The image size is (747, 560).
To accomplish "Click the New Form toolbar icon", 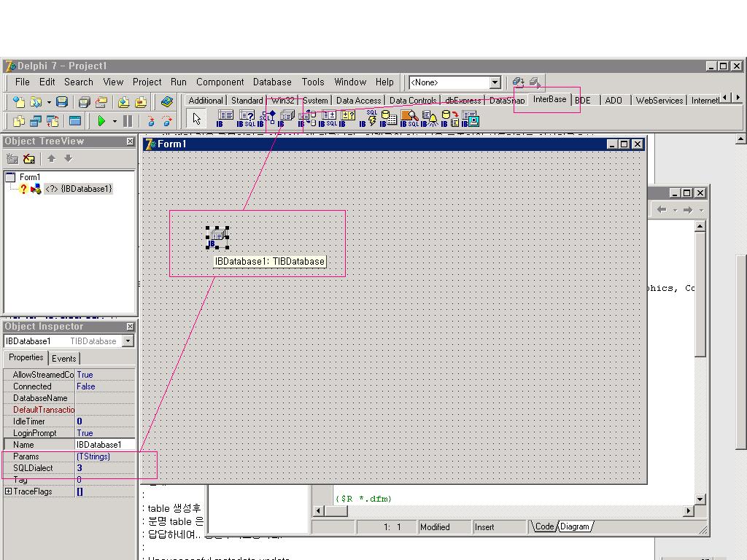I will (75, 121).
